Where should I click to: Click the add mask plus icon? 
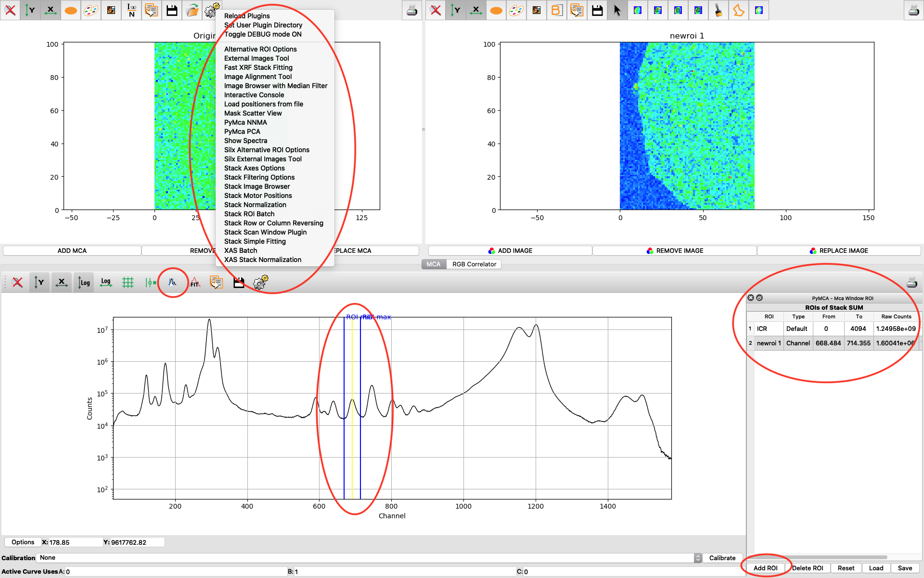[x=759, y=10]
